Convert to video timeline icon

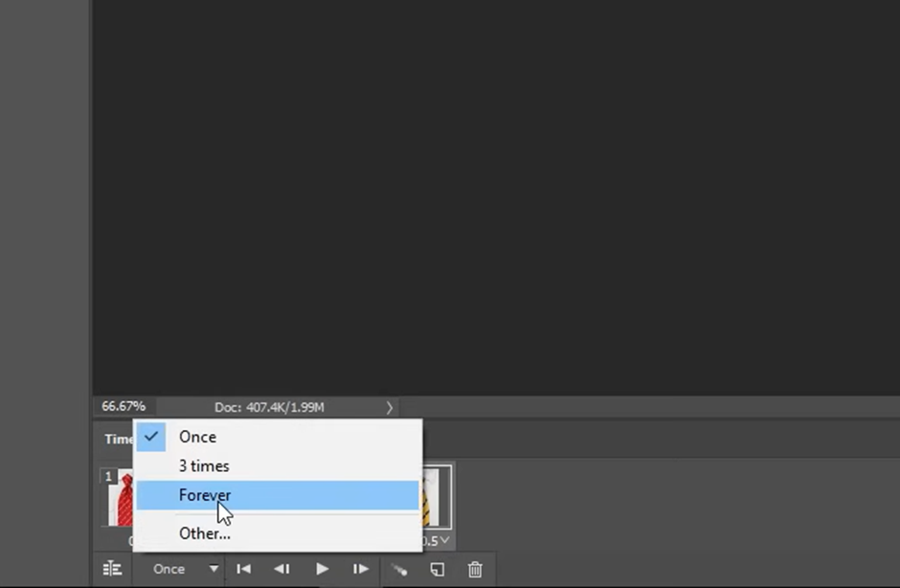tap(112, 569)
